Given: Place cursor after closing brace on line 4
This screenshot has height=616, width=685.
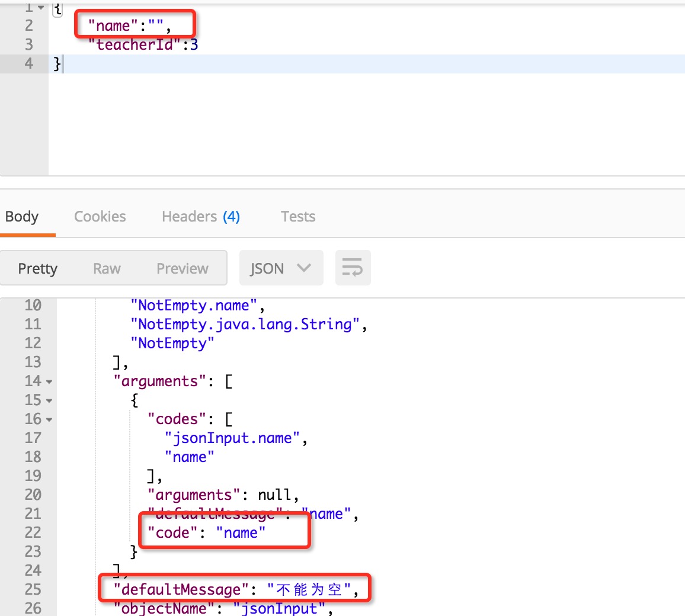Looking at the screenshot, I should click(62, 64).
